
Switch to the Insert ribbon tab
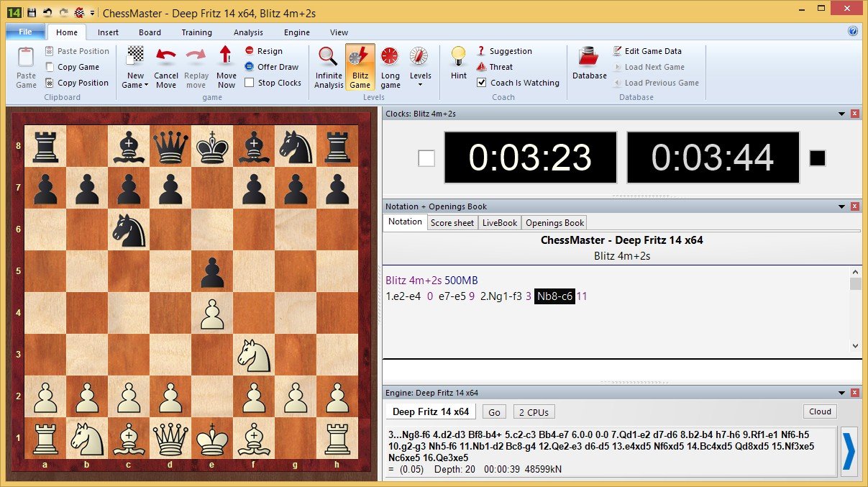[x=109, y=32]
